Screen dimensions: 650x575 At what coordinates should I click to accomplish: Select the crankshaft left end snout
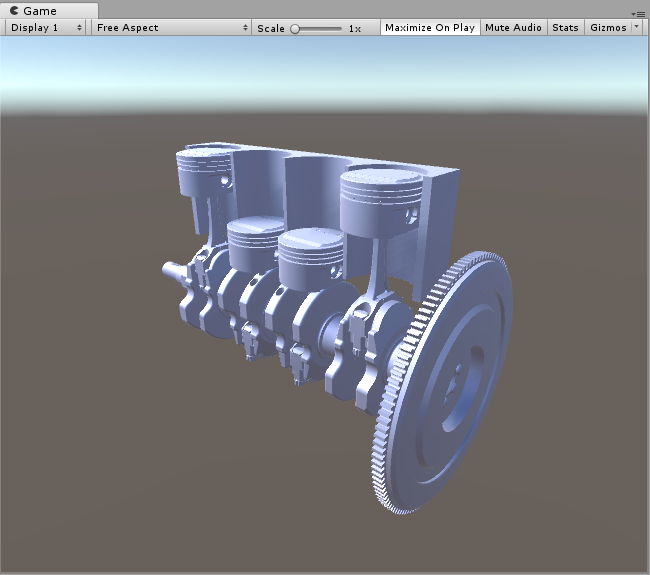pos(172,271)
